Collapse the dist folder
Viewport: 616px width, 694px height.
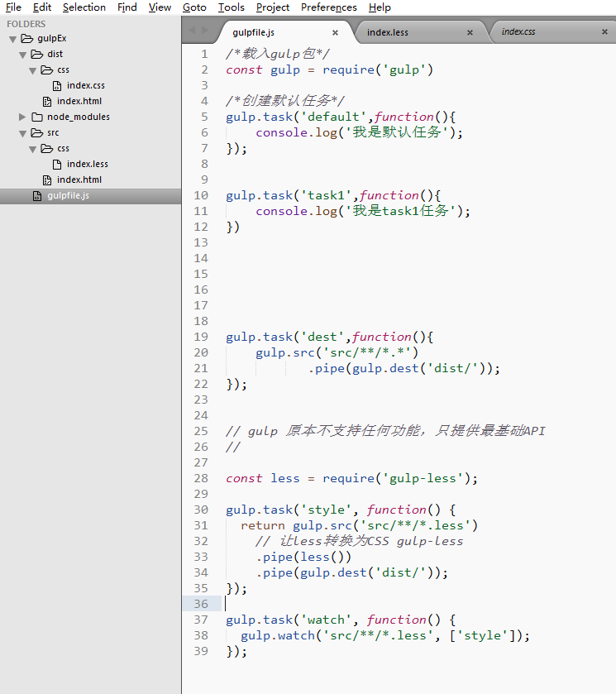click(x=22, y=55)
